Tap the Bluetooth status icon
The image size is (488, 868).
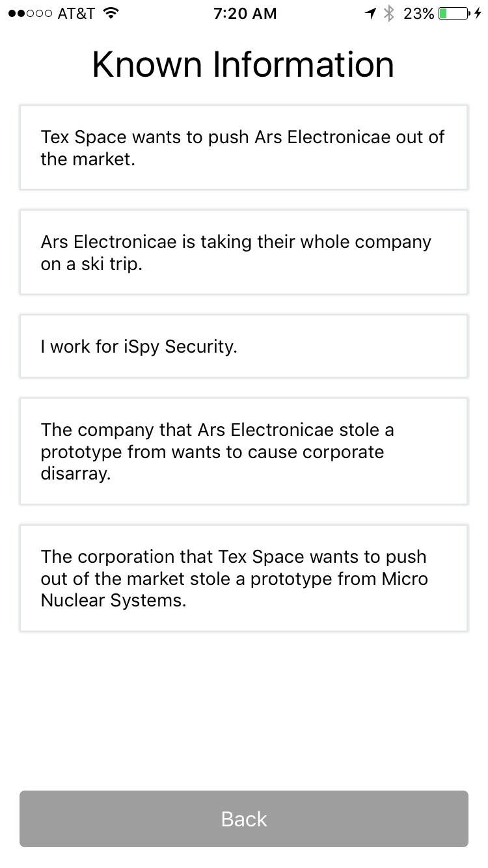(x=389, y=14)
